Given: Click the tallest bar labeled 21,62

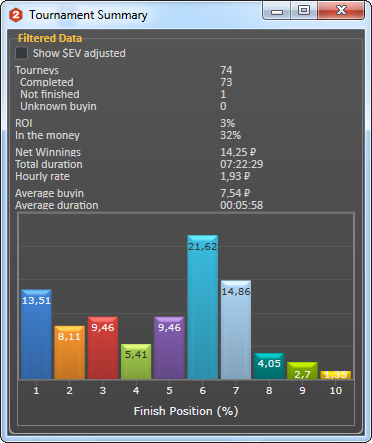Looking at the screenshot, I should click(x=203, y=307).
